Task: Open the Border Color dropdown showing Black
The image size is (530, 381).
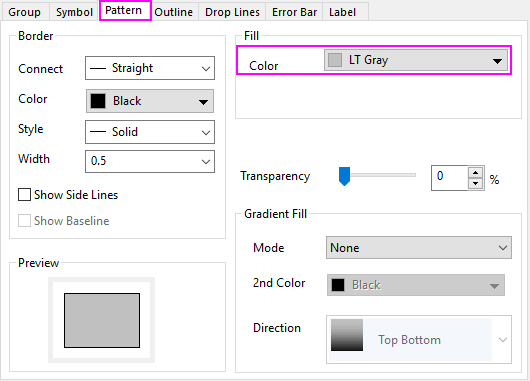Action: 150,101
